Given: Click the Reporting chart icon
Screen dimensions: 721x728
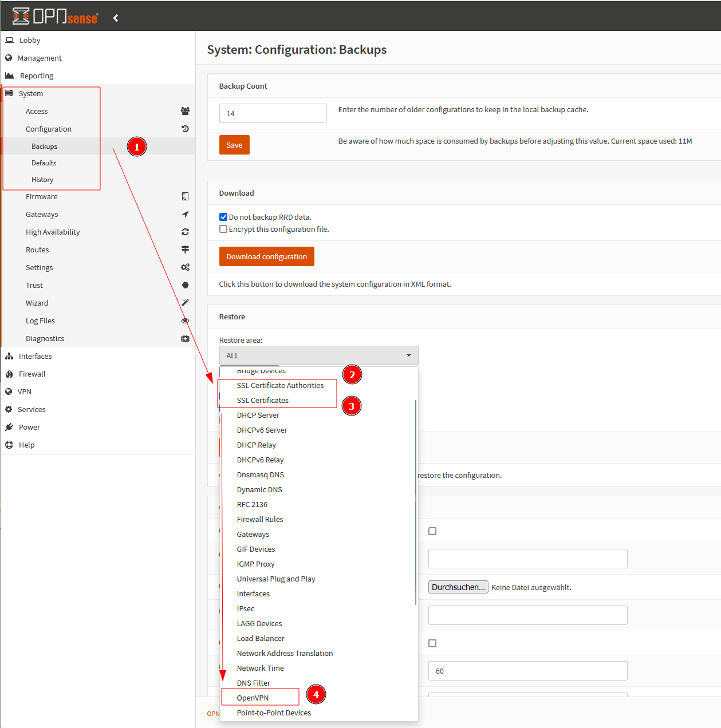Looking at the screenshot, I should click(x=10, y=76).
